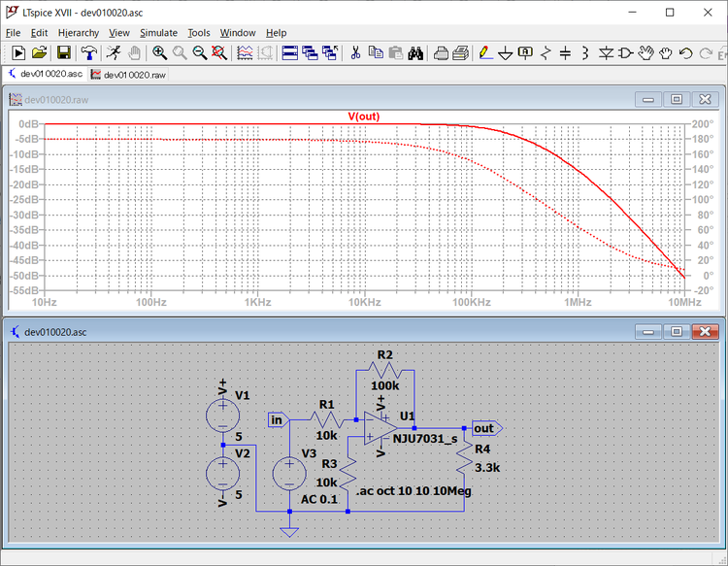
Task: Maximize the dev010020.raw waveform window
Action: click(x=676, y=99)
